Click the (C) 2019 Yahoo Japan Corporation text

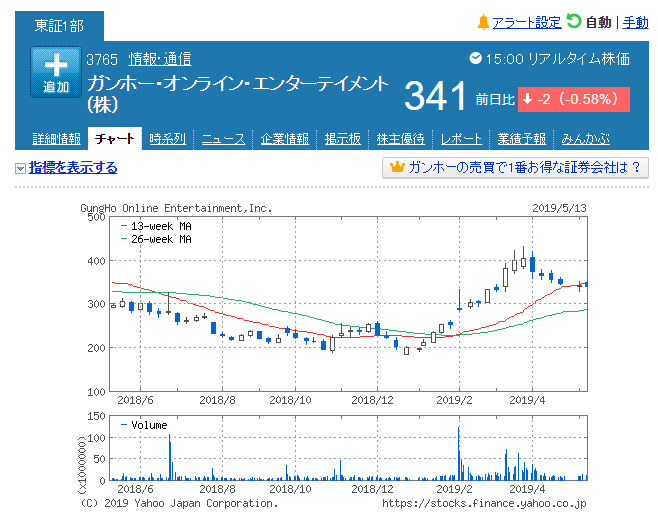(x=179, y=504)
